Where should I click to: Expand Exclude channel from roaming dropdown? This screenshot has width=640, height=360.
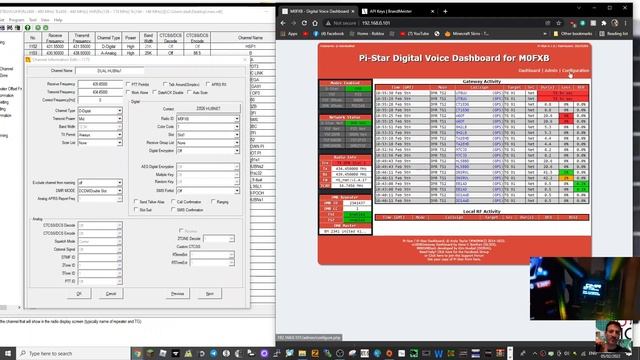(100, 183)
